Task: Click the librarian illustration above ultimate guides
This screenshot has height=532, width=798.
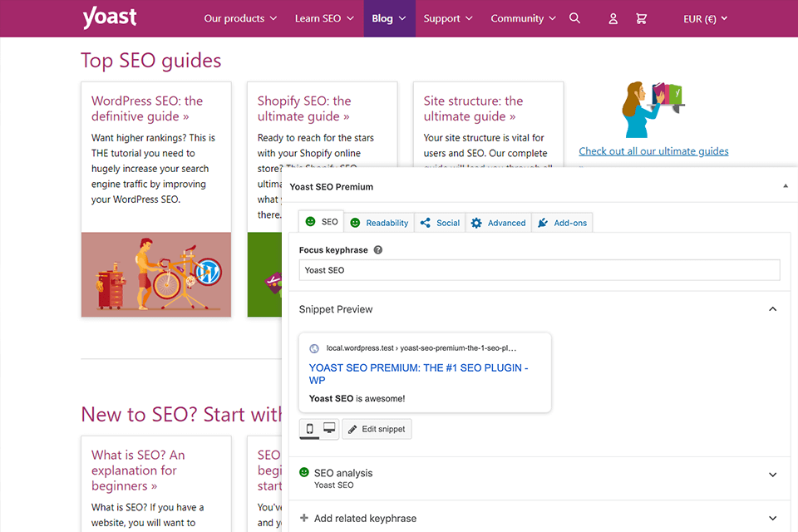Action: click(653, 109)
